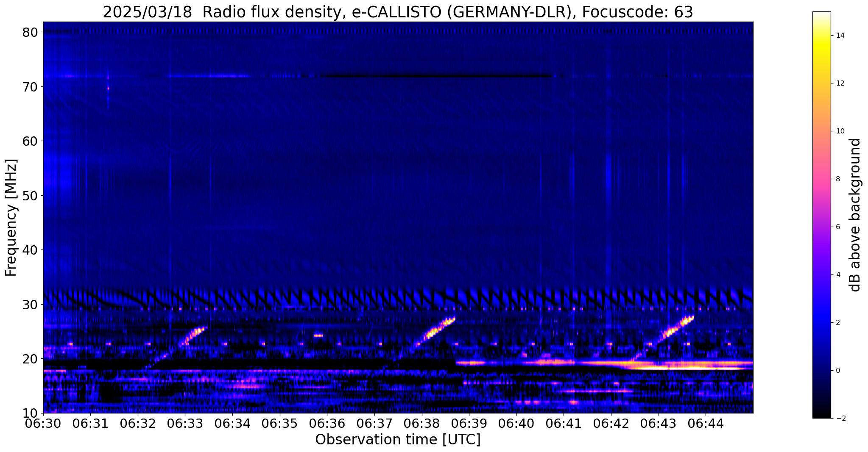Click the 06:33 time tick label
This screenshot has width=868, height=452.
coord(185,423)
